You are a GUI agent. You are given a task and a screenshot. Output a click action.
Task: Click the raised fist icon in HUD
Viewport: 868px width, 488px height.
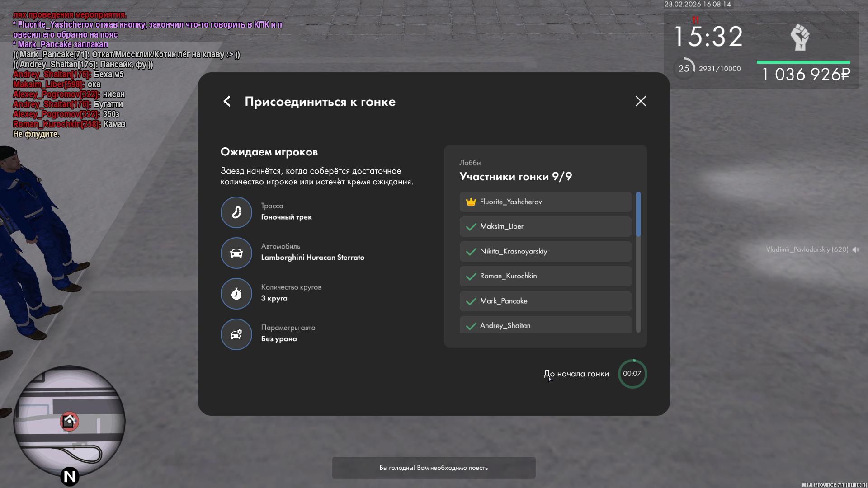[800, 37]
